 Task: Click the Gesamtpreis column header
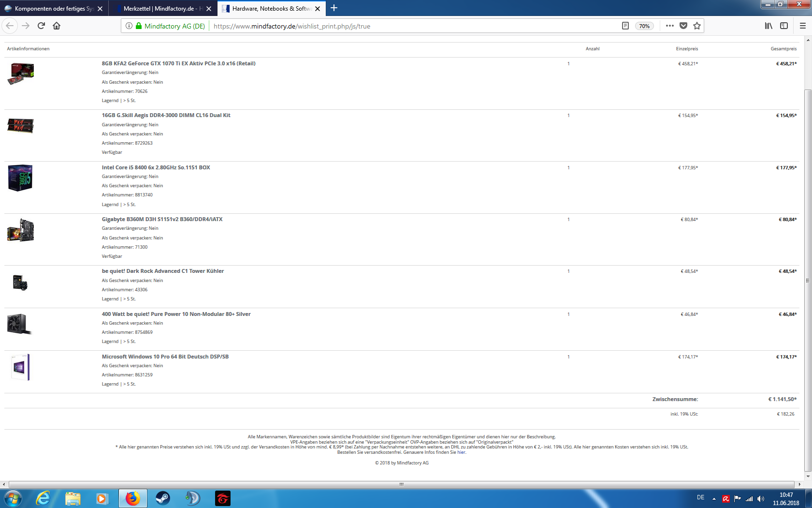[783, 49]
